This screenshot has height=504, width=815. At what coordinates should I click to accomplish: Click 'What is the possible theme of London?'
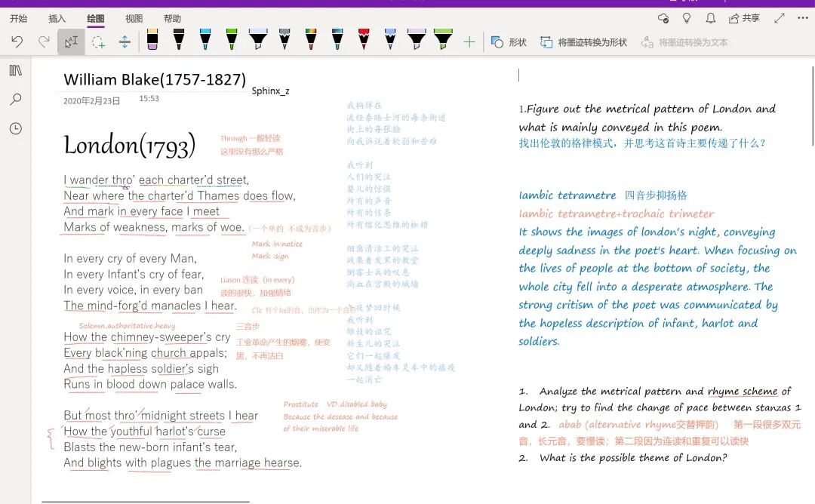(x=633, y=458)
